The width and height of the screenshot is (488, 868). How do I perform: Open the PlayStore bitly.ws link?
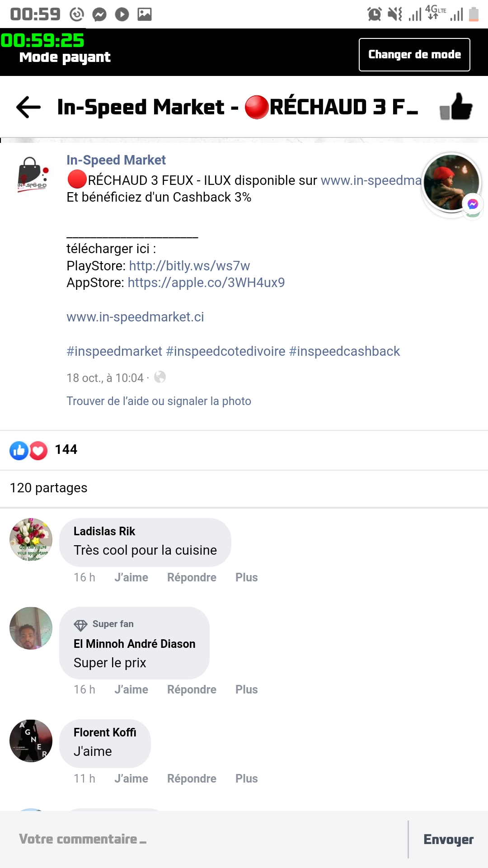click(x=189, y=266)
